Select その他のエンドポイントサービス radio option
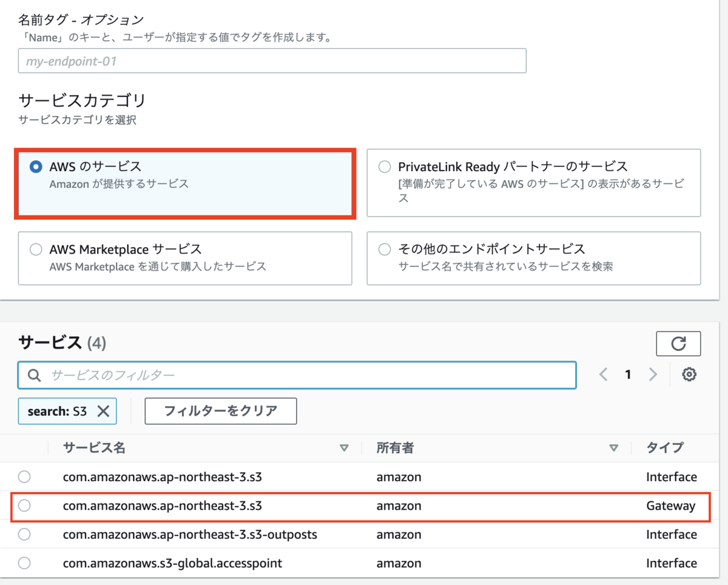The height and width of the screenshot is (585, 728). (385, 249)
